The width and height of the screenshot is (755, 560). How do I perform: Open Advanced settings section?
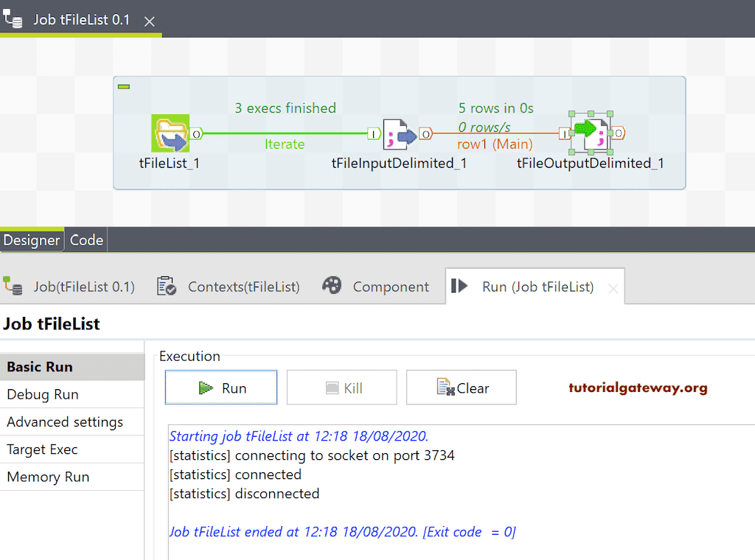pyautogui.click(x=64, y=421)
